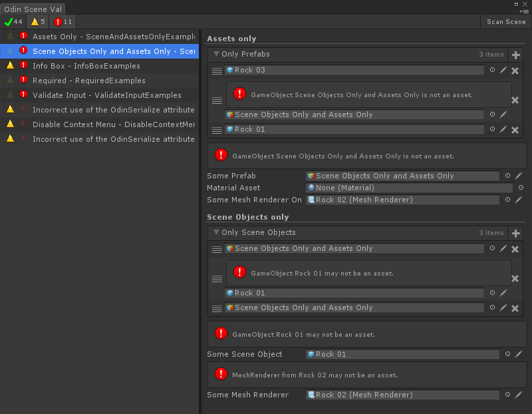Toggle the 44 valid results filter

pyautogui.click(x=13, y=22)
